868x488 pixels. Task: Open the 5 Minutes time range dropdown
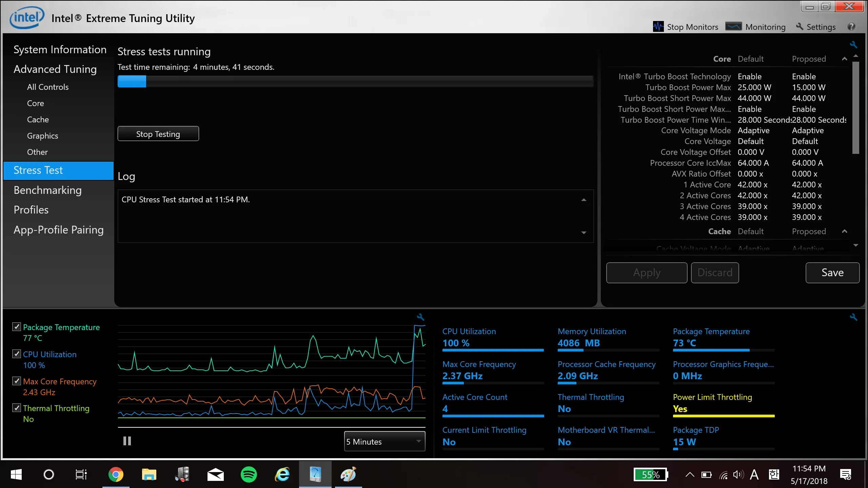[384, 441]
